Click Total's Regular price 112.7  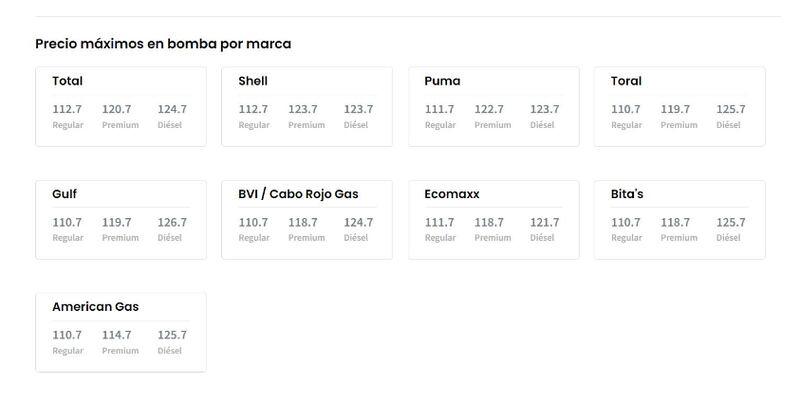coord(67,109)
